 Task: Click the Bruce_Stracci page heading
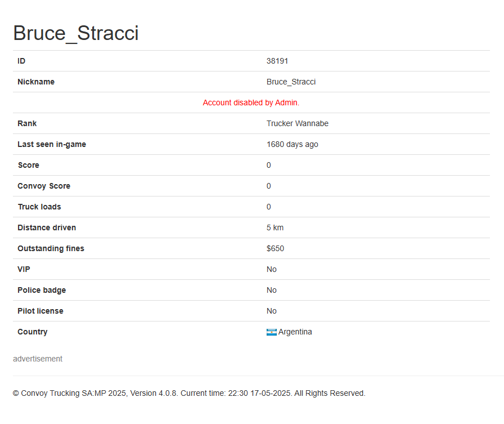(76, 33)
